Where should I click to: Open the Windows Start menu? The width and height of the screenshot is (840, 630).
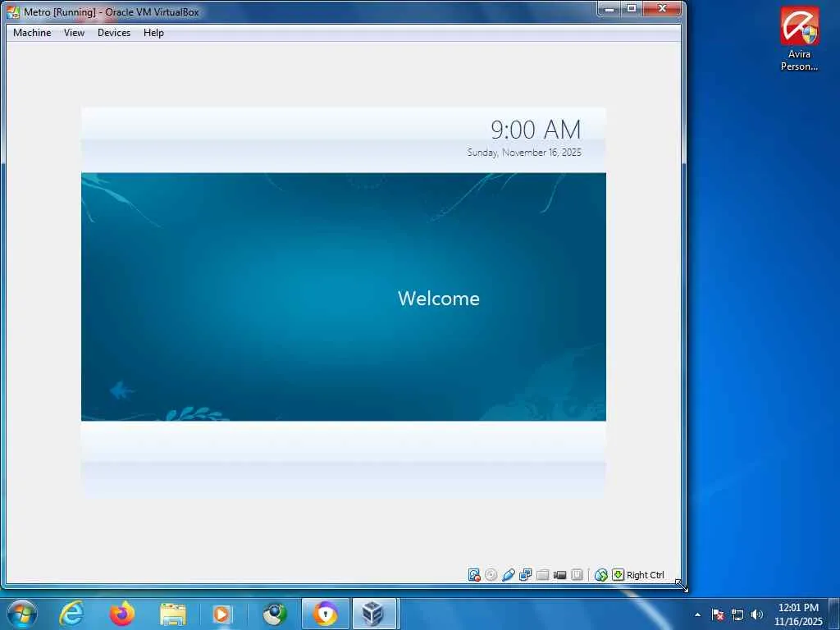22,614
